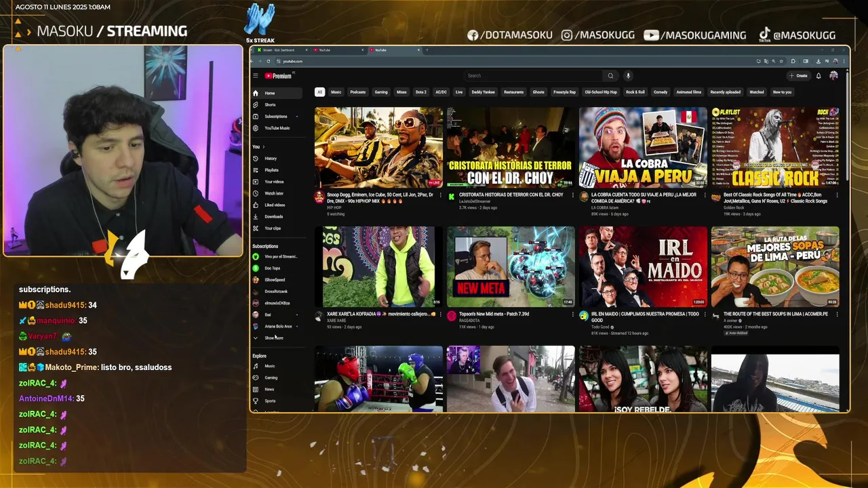Start voice search with the microphone icon
The width and height of the screenshot is (868, 488).
[628, 76]
